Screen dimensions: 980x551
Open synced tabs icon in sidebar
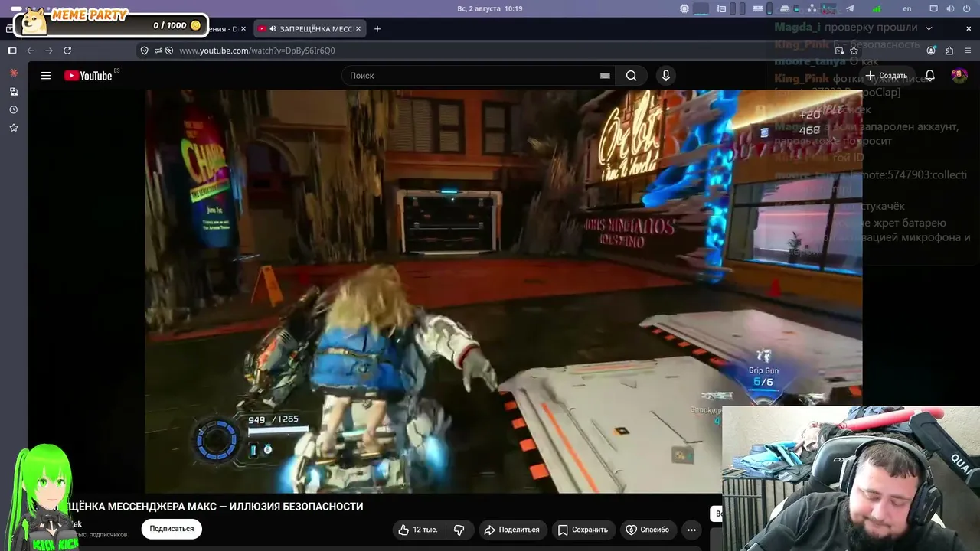click(14, 91)
